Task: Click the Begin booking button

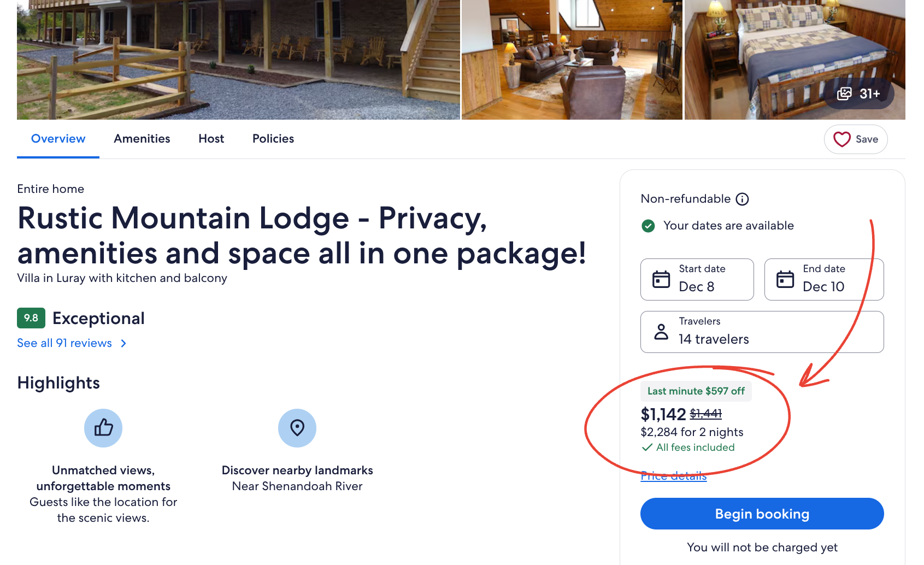Action: coord(761,514)
